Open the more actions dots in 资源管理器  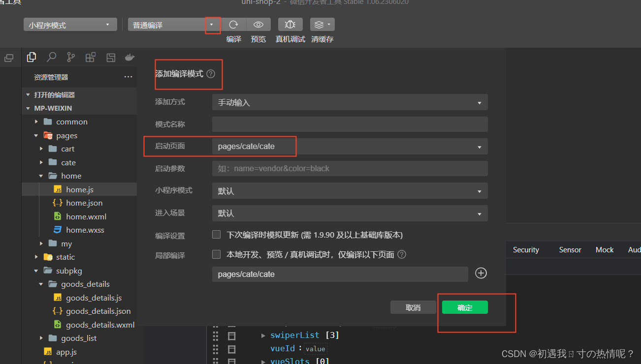pyautogui.click(x=128, y=77)
